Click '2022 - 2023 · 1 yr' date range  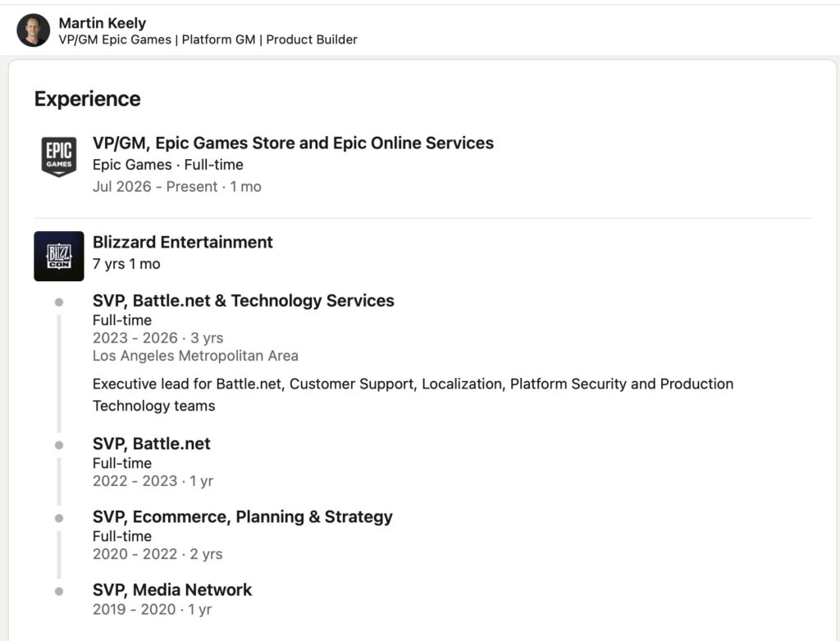[153, 481]
